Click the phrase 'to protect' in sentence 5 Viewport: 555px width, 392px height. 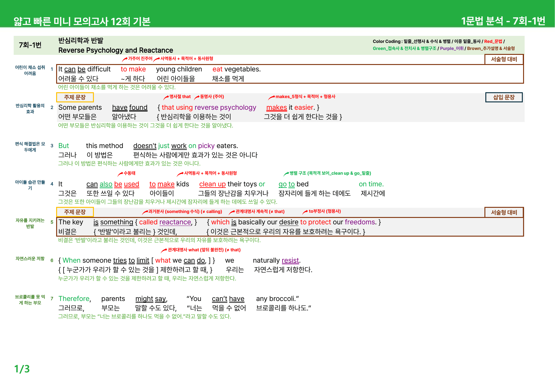tap(316, 222)
